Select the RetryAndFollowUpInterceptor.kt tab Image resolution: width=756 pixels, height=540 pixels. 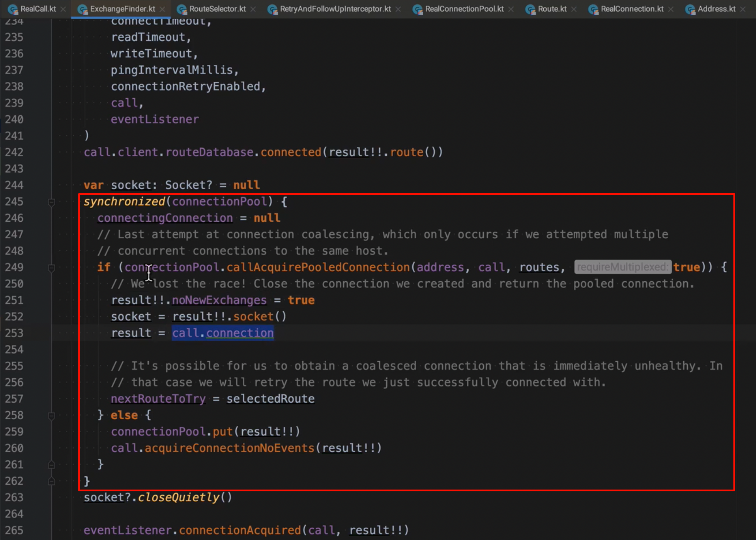point(335,9)
